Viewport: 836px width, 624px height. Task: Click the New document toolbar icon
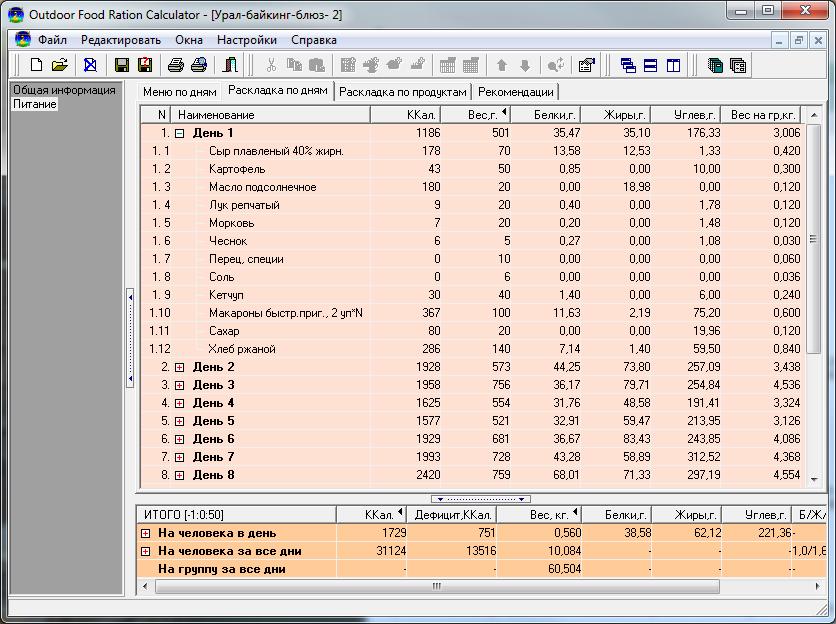[36, 66]
